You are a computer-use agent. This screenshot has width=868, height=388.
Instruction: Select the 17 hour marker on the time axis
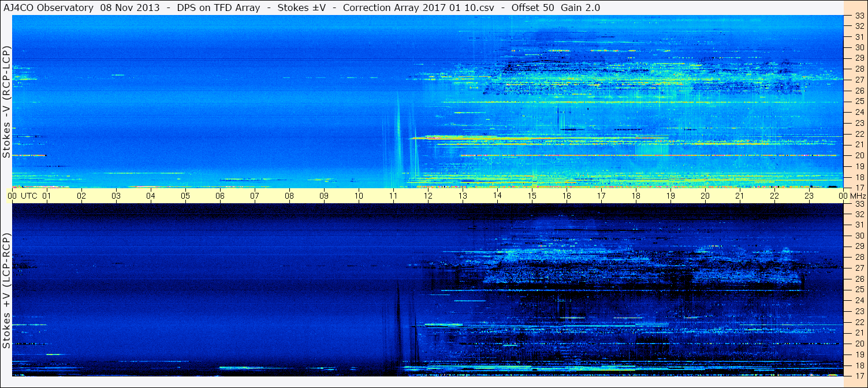pos(601,196)
